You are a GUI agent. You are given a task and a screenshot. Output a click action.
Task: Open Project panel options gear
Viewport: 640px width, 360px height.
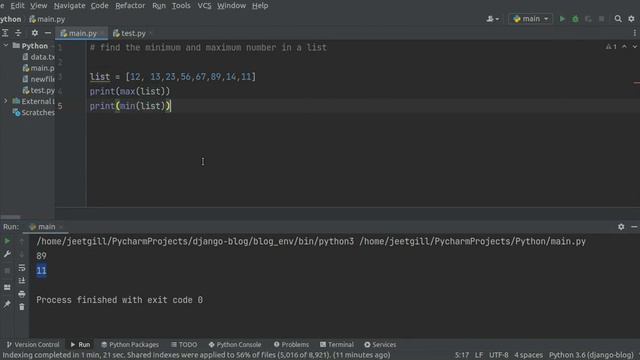[35, 33]
